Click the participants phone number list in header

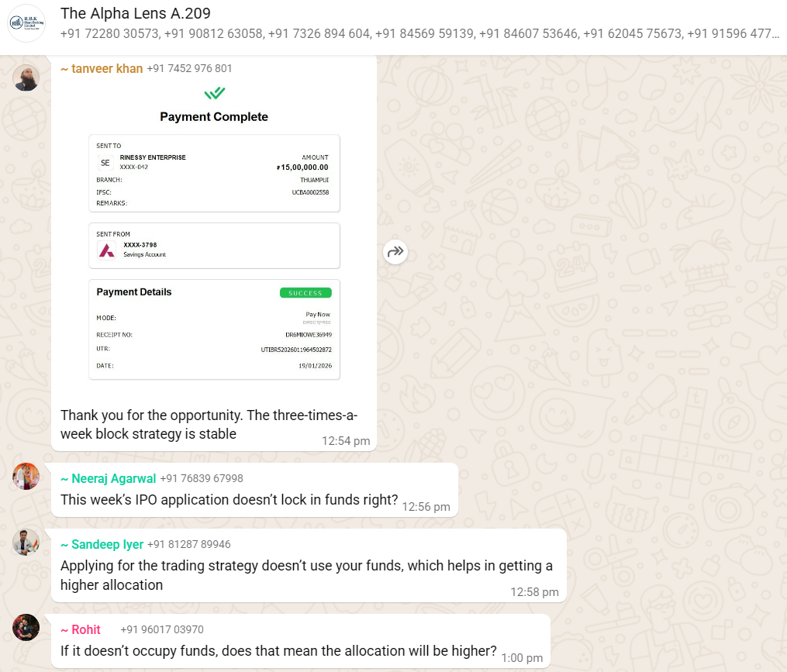pos(419,34)
